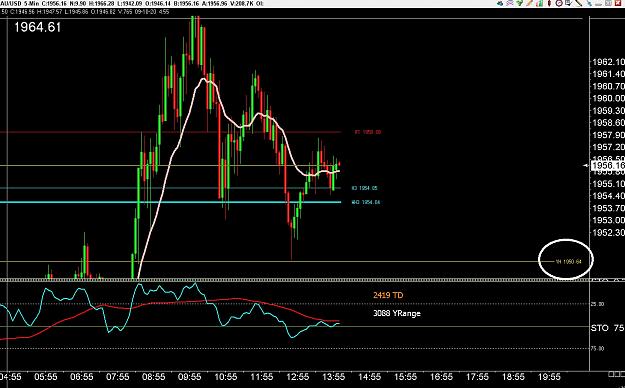Close the chart with red X icon
The image size is (625, 388).
pos(618,3)
